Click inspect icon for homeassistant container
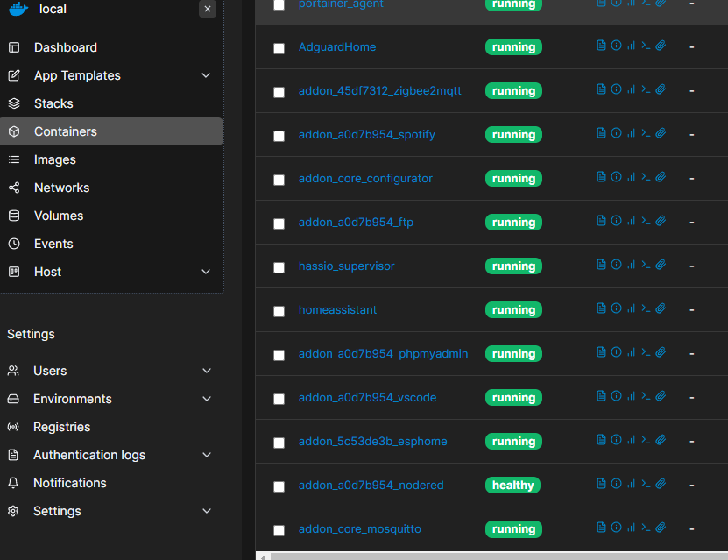Image resolution: width=728 pixels, height=560 pixels. (x=616, y=308)
